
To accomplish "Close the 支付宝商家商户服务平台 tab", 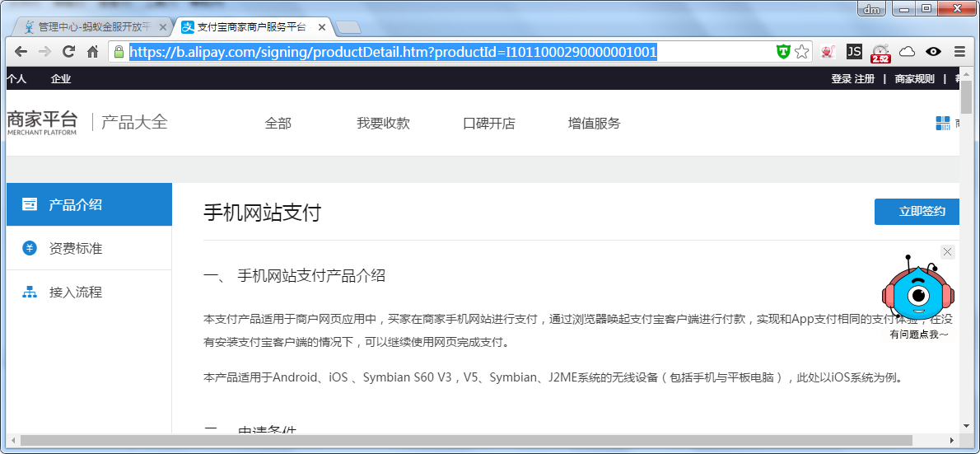I will [x=322, y=27].
